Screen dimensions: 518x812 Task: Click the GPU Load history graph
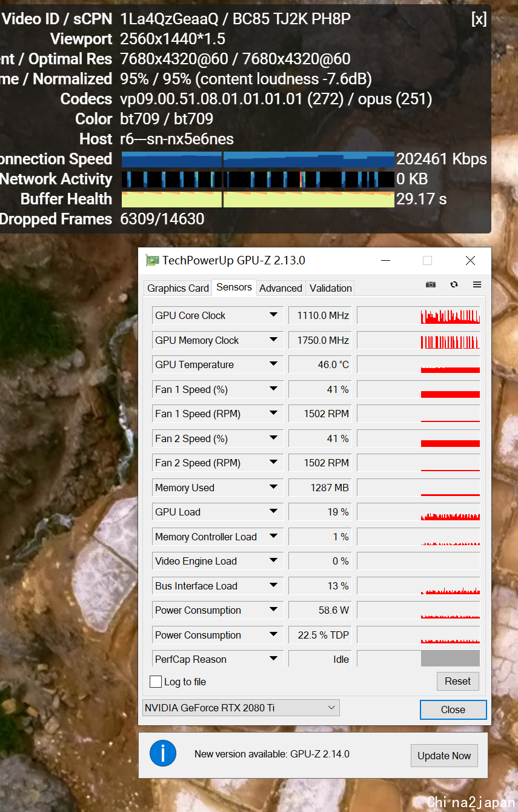tap(419, 512)
